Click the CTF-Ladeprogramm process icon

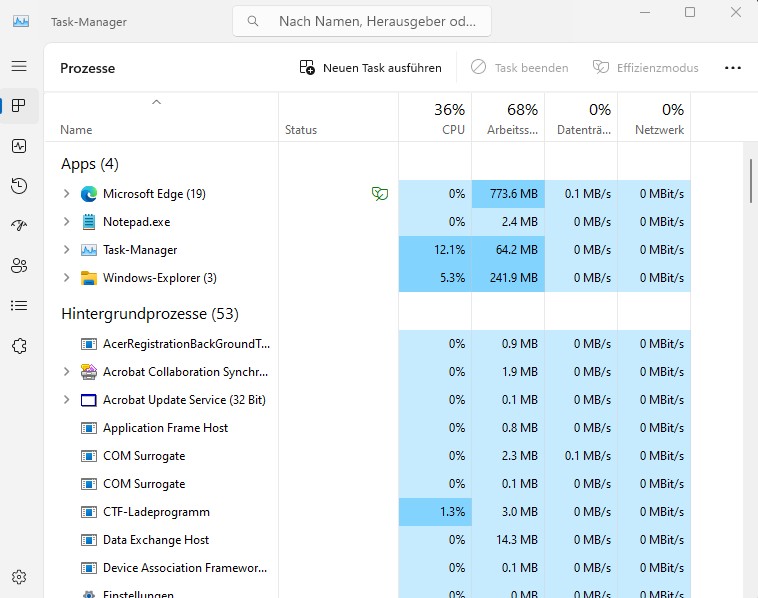pos(88,512)
